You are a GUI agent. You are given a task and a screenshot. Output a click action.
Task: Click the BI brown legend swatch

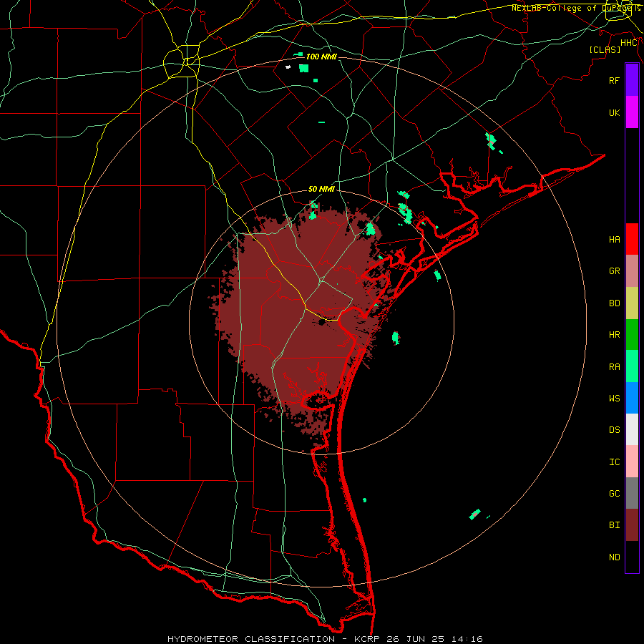[632, 525]
